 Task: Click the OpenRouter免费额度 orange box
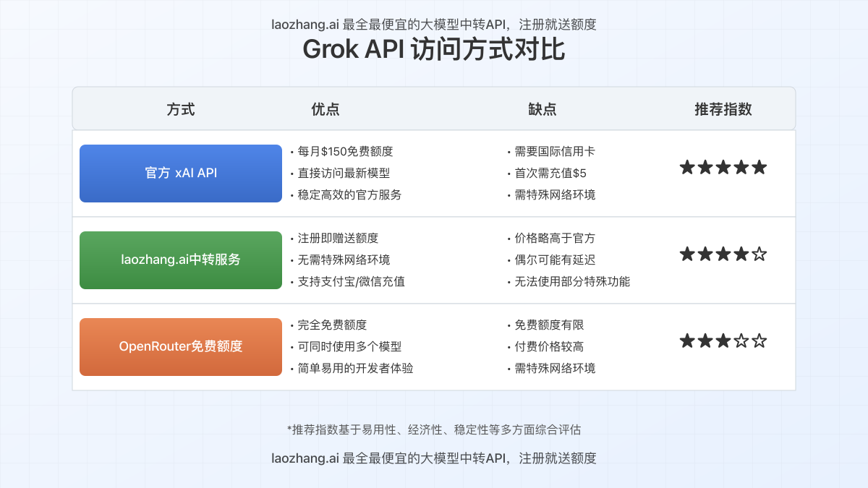[x=181, y=347]
